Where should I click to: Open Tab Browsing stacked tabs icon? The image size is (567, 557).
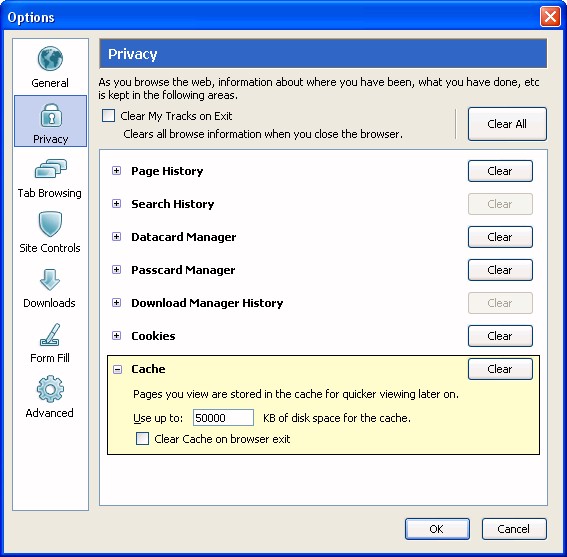(51, 169)
